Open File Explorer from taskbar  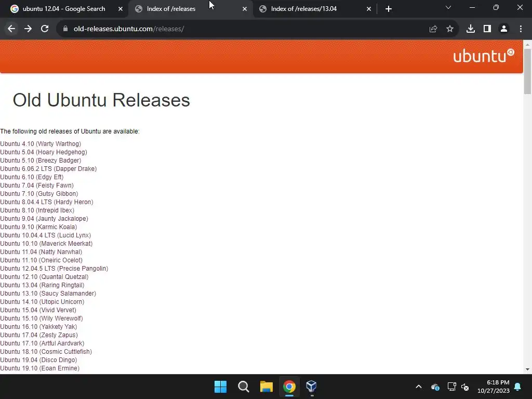[267, 387]
